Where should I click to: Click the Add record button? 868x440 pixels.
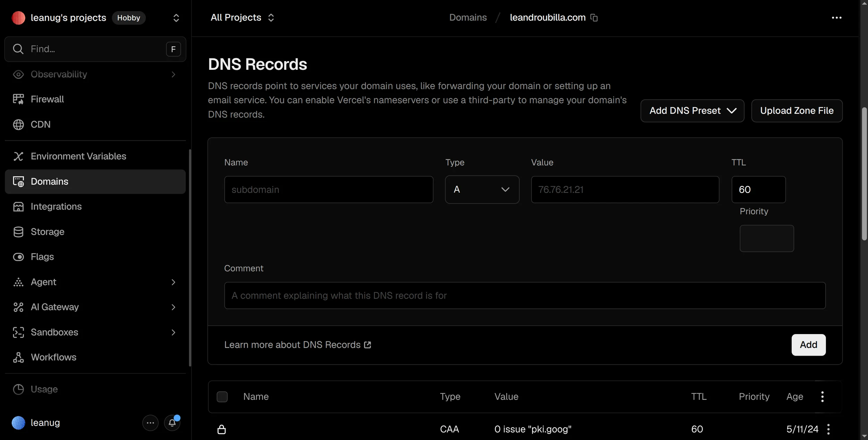click(808, 345)
